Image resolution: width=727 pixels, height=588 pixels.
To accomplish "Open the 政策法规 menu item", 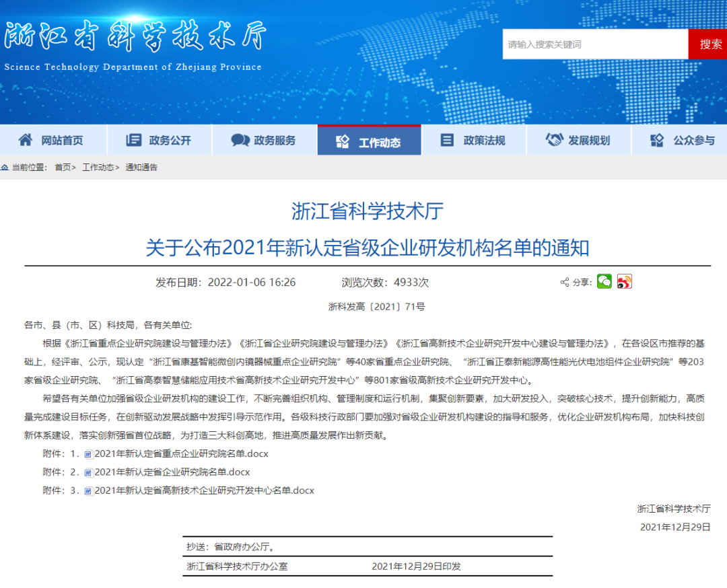I will (474, 140).
